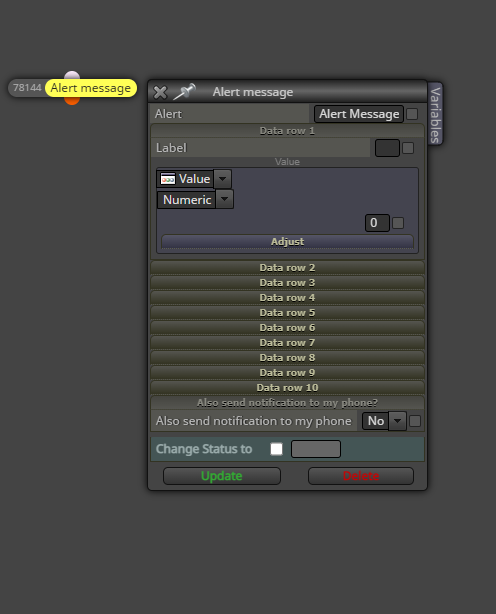Enable the Change Status to checkbox
Viewport: 496px width, 614px height.
pyautogui.click(x=276, y=449)
